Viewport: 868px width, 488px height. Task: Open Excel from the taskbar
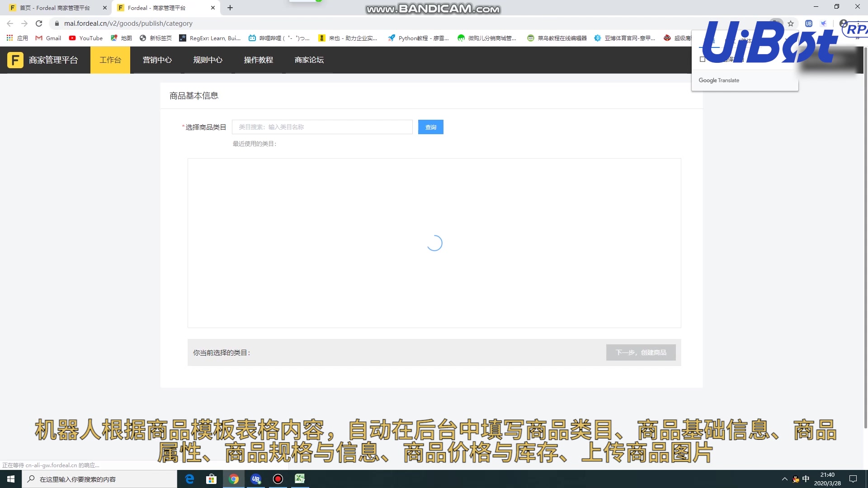(299, 479)
